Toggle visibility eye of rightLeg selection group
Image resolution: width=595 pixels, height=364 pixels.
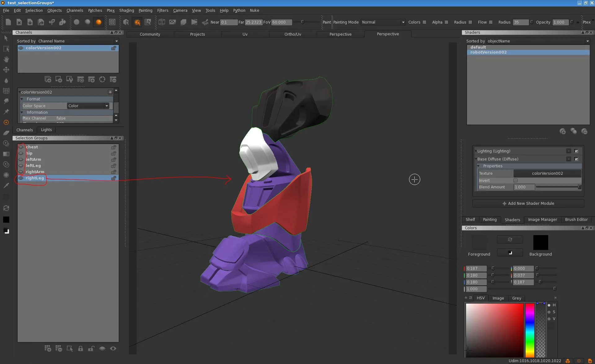[21, 178]
